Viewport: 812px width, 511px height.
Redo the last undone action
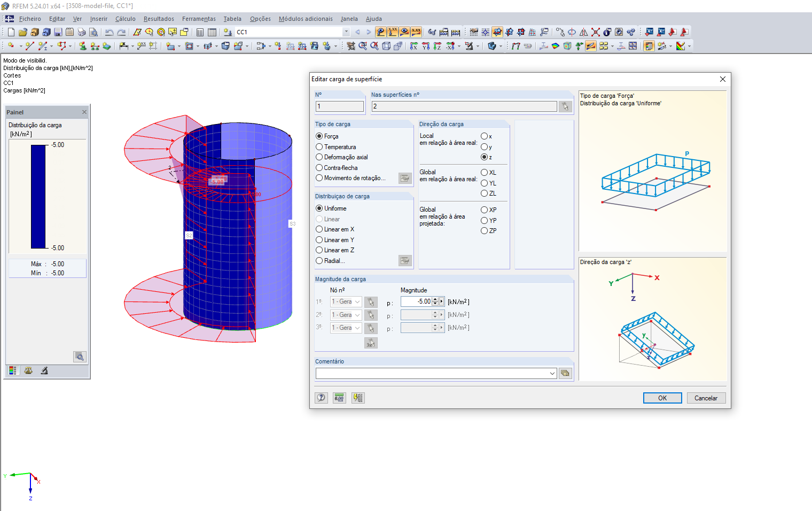pyautogui.click(x=121, y=32)
